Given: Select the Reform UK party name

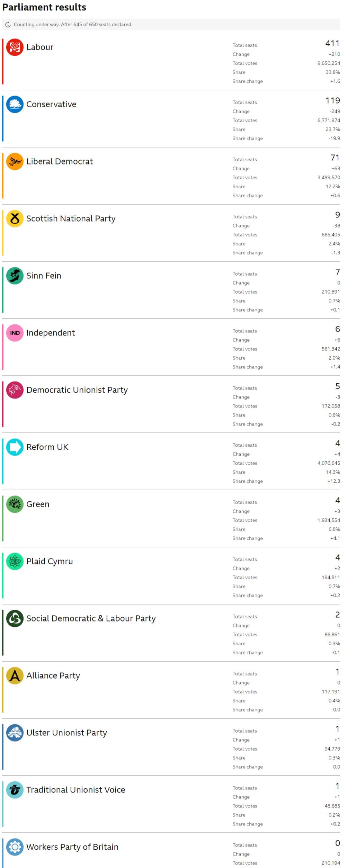Looking at the screenshot, I should (x=47, y=447).
